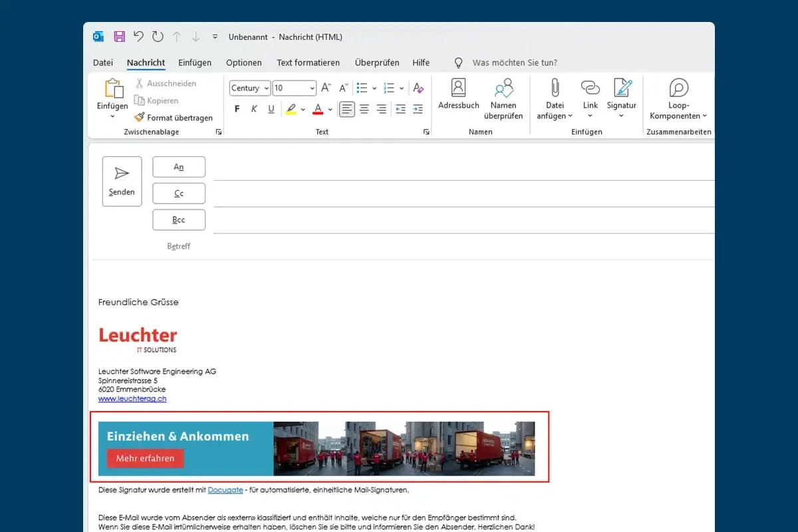Align text right

pos(381,109)
